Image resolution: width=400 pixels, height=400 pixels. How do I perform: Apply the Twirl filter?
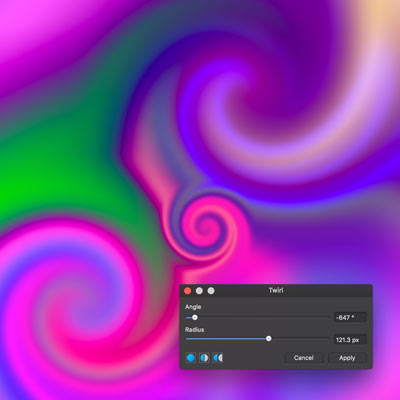coord(347,358)
